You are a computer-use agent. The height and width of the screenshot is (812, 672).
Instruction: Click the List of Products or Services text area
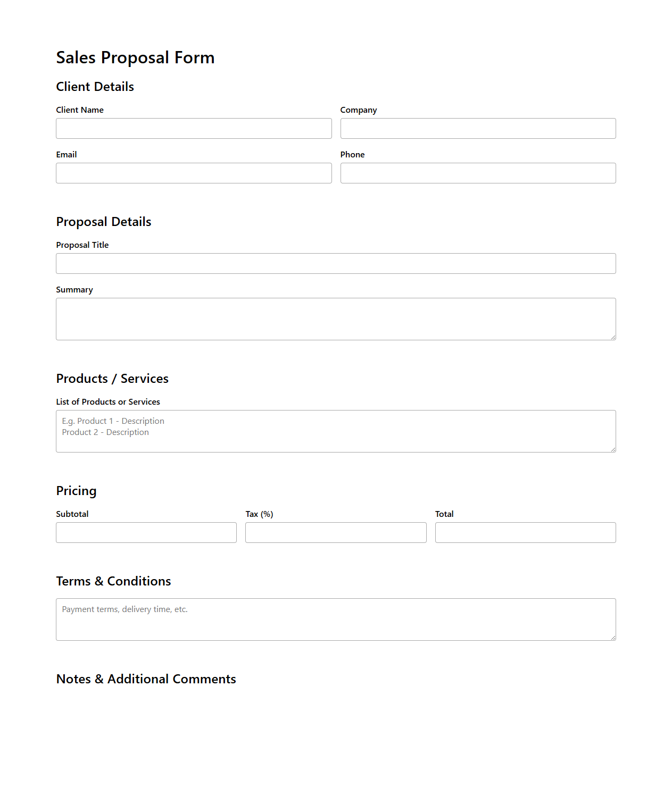335,431
